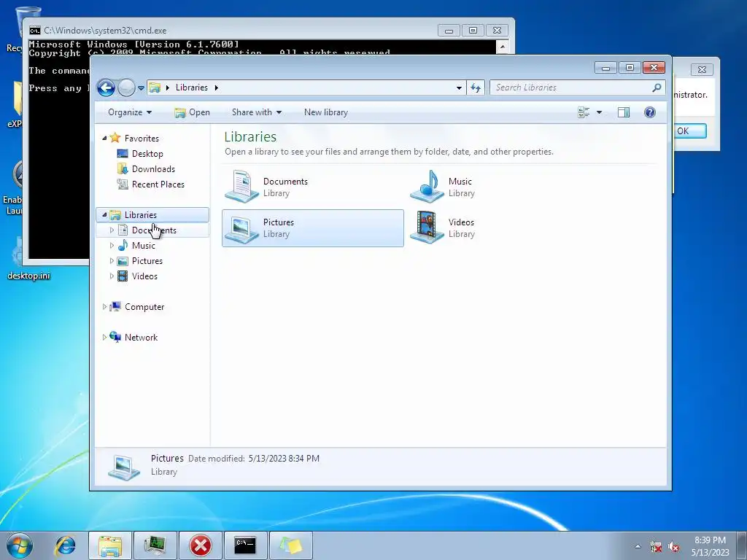The height and width of the screenshot is (560, 747).
Task: Open the clock showing 8:39 PM
Action: [x=710, y=546]
